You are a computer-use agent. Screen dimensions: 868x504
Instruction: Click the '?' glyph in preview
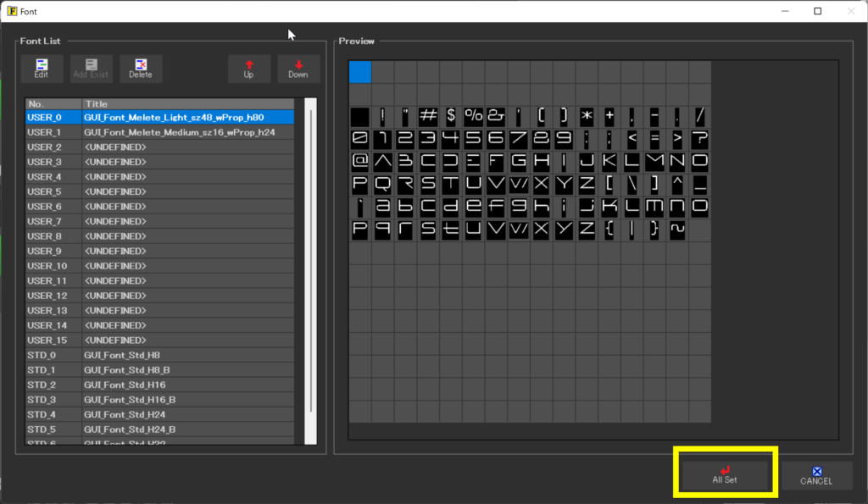tap(700, 139)
